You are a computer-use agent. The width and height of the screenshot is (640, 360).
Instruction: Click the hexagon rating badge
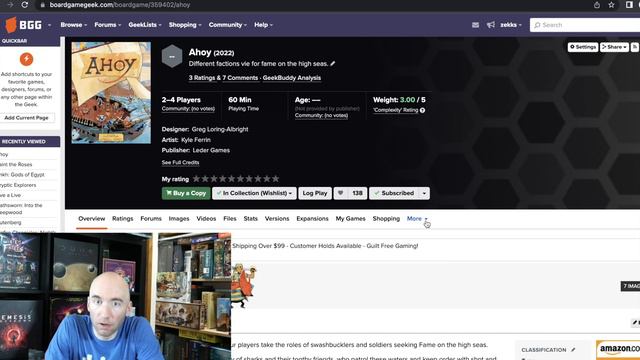[x=172, y=56]
